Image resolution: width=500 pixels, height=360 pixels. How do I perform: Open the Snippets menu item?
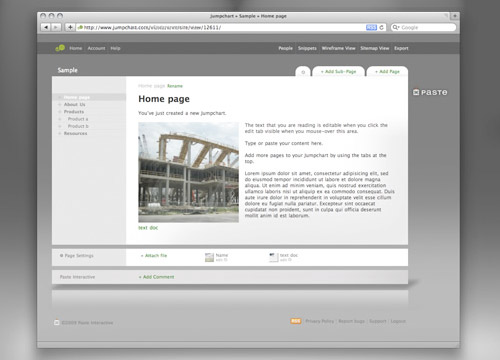click(x=307, y=48)
